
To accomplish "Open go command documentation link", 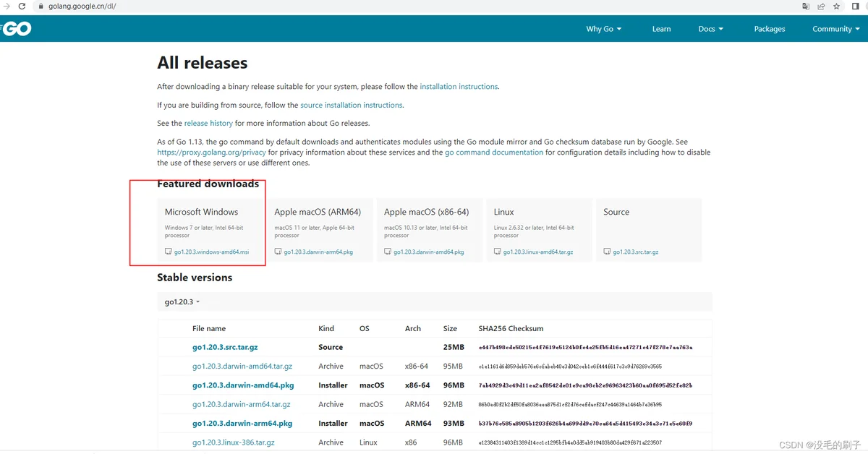I will [x=494, y=153].
